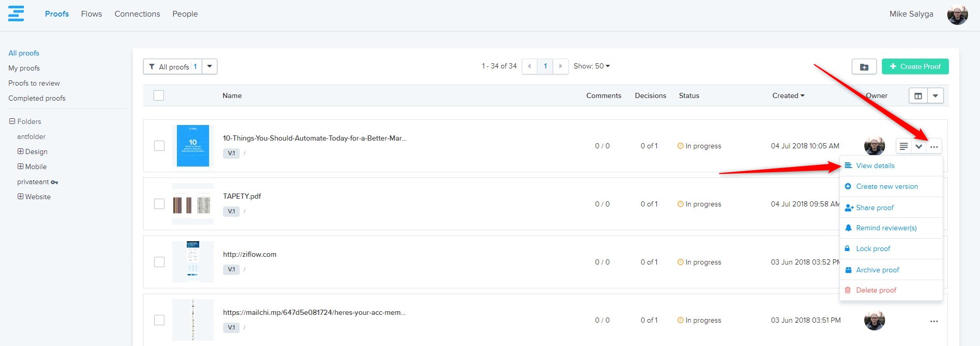980x346 pixels.
Task: Expand the Design folder in sidebar
Action: (20, 151)
